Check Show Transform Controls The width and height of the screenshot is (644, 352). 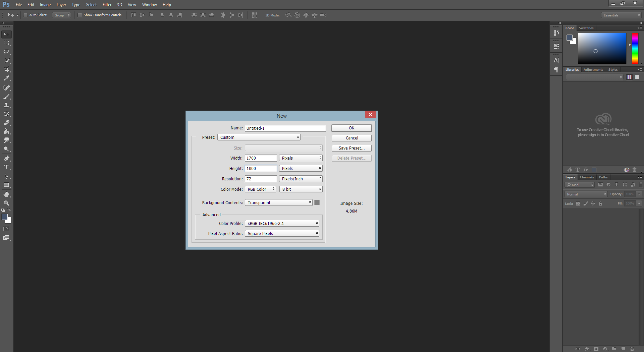coord(80,15)
